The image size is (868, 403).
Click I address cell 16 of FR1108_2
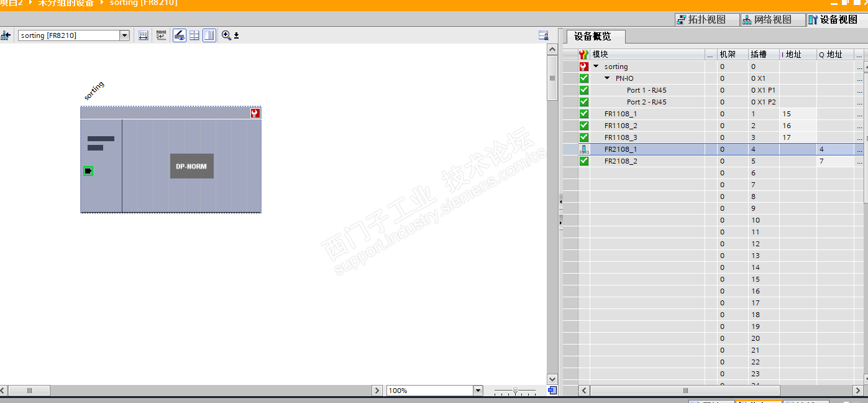(x=798, y=126)
